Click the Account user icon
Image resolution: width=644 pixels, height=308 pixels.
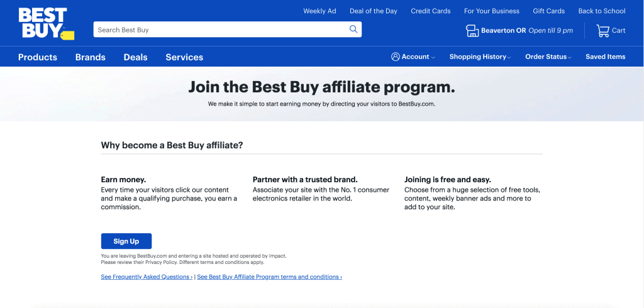(x=396, y=57)
